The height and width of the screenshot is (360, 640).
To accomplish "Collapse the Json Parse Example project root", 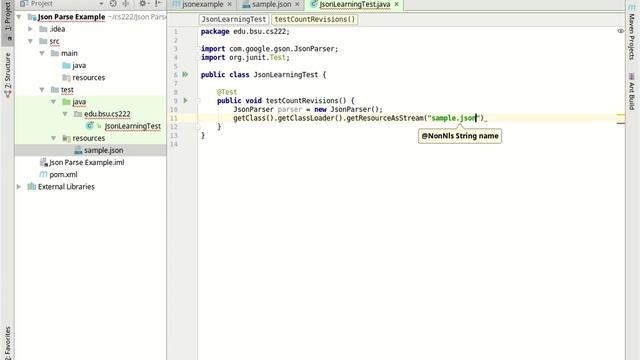I will (x=19, y=17).
